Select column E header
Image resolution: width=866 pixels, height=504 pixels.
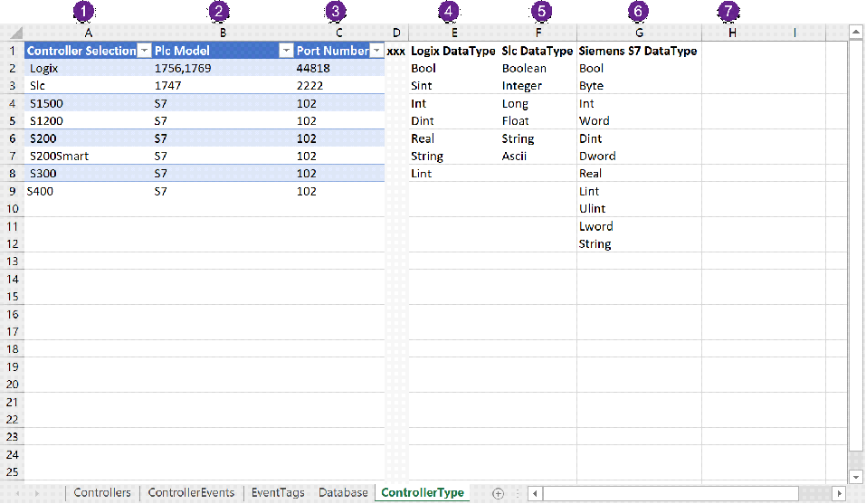[454, 33]
